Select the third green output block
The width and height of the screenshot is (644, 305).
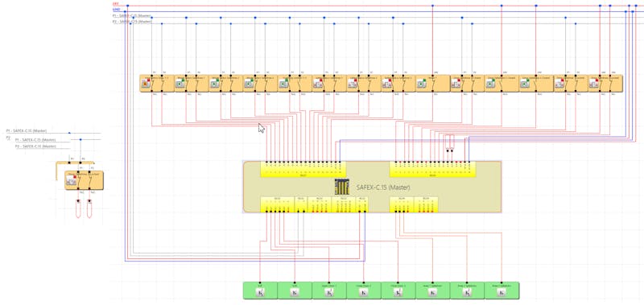[x=329, y=291]
